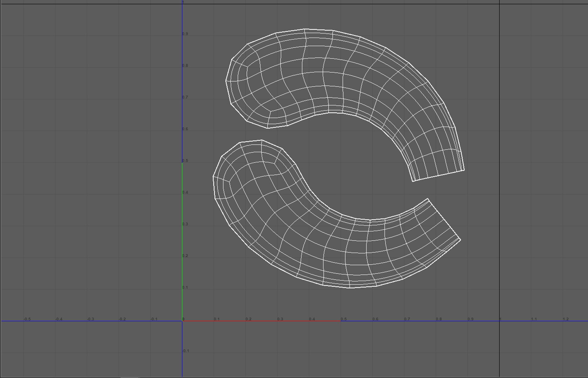Screen dimensions: 588x378
Task: Click the 0.4 label on vertical axis
Action: (185, 192)
